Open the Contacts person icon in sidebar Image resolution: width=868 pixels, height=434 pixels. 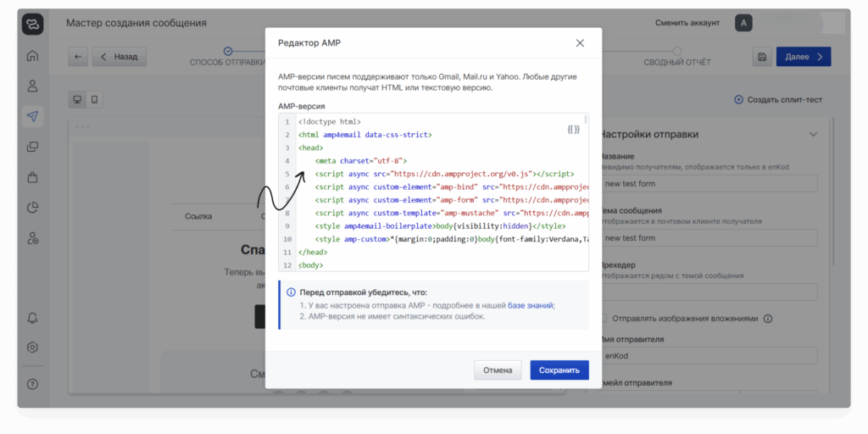33,86
